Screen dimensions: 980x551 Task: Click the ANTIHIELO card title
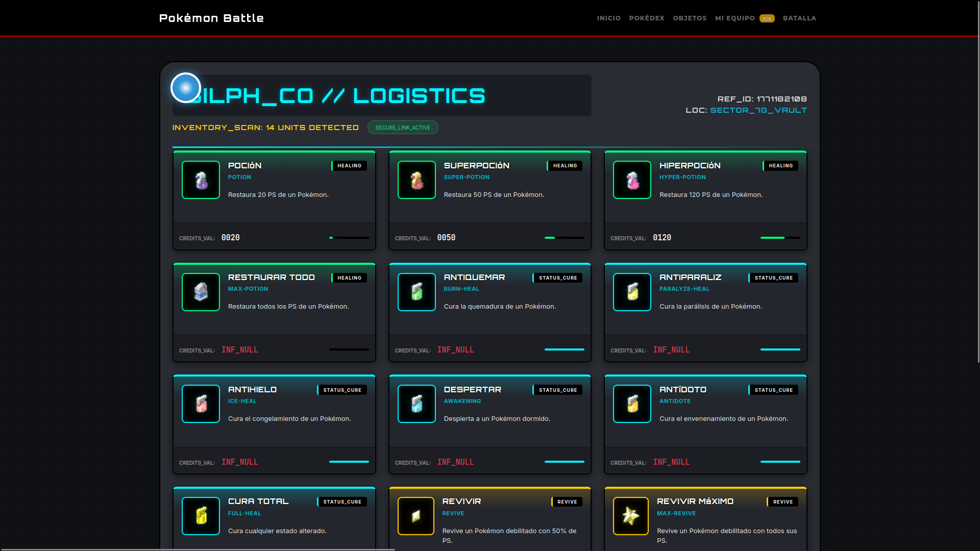[252, 390]
